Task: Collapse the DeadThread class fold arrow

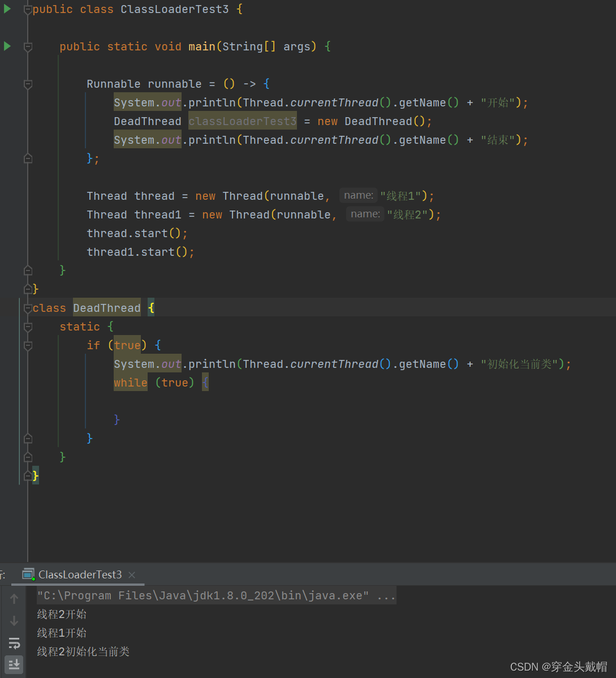Action: pos(28,308)
